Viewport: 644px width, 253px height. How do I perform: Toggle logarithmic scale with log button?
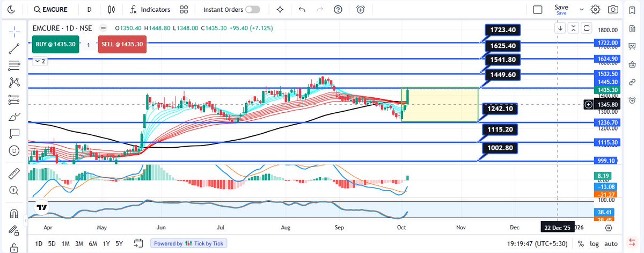coord(594,243)
